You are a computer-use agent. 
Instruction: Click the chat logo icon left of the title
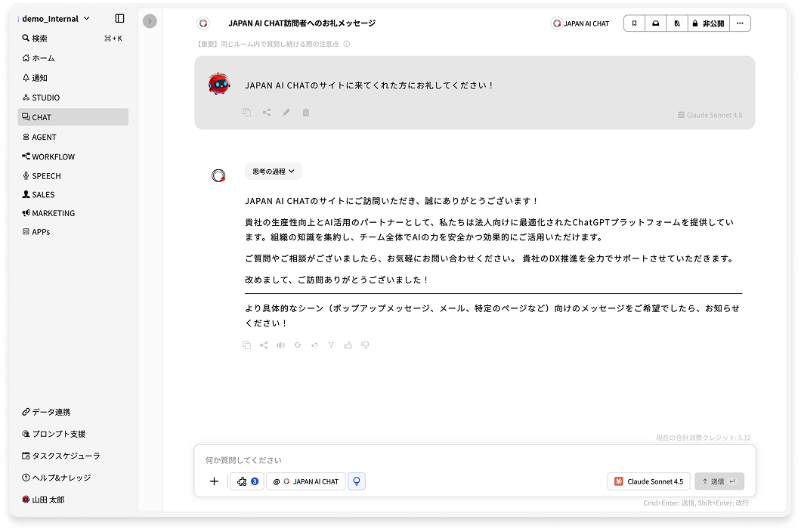tap(203, 23)
